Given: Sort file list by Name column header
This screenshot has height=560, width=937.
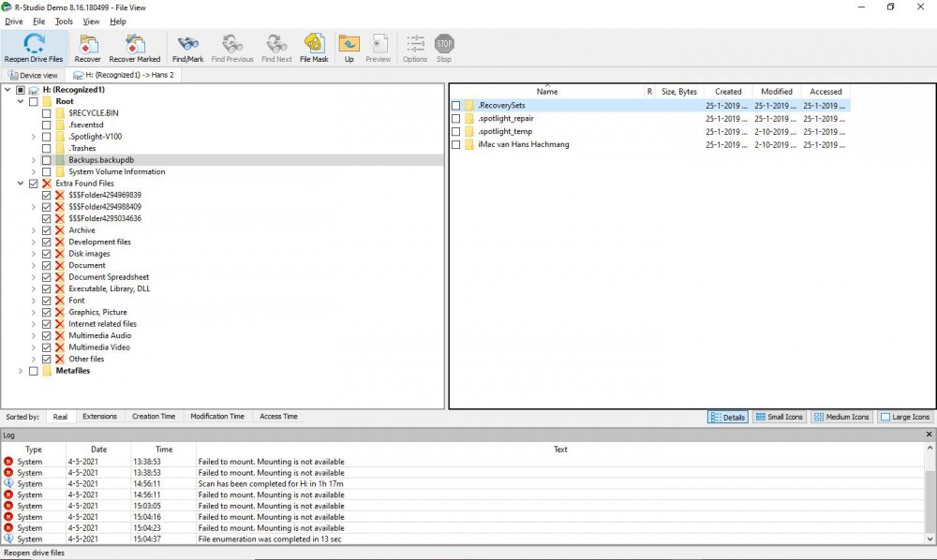Looking at the screenshot, I should [x=547, y=92].
